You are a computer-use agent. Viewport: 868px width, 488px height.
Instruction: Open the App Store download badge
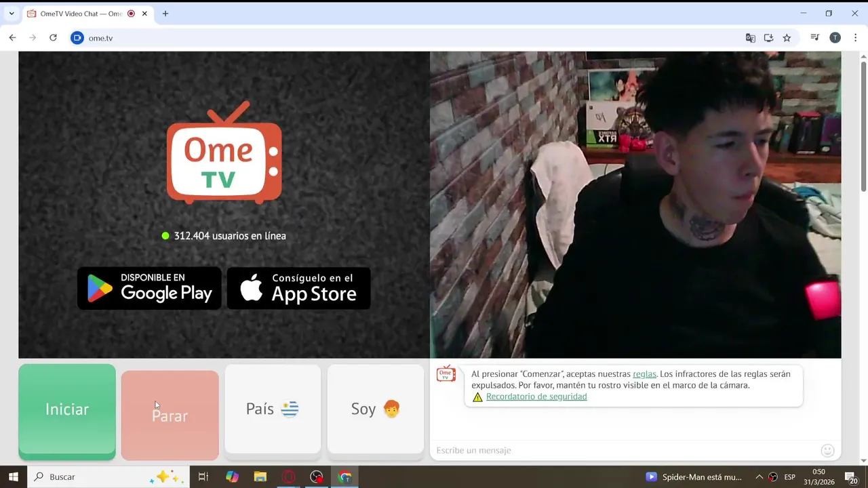298,288
